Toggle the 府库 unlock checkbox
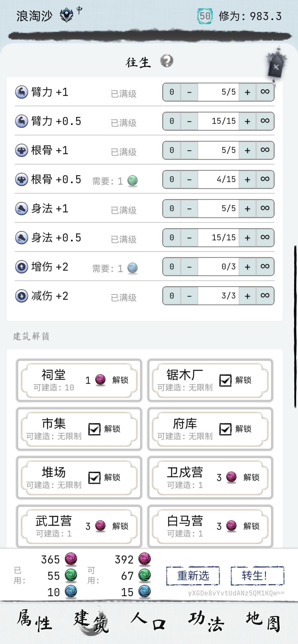This screenshot has height=644, width=298. pos(225,429)
